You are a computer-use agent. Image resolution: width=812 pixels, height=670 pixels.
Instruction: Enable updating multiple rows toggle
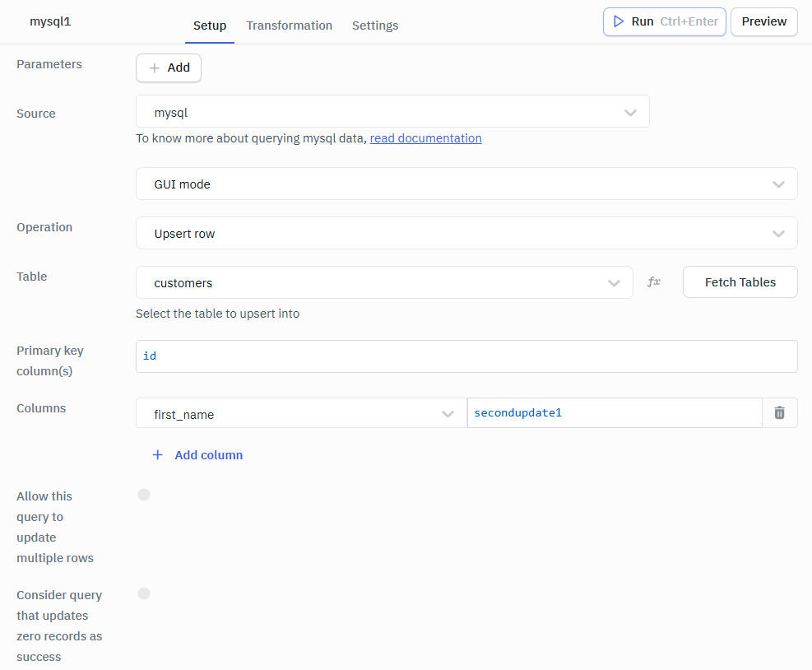point(144,495)
